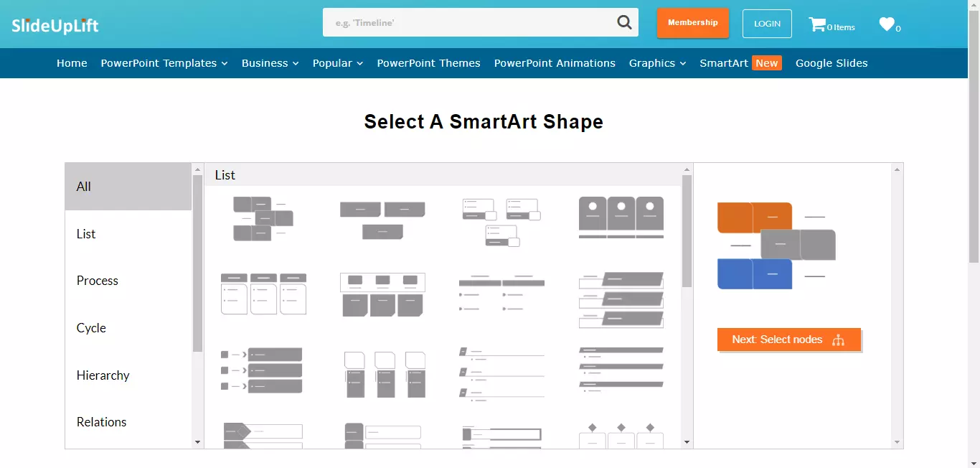Select the three-person profile cards shape
980x468 pixels.
621,217
